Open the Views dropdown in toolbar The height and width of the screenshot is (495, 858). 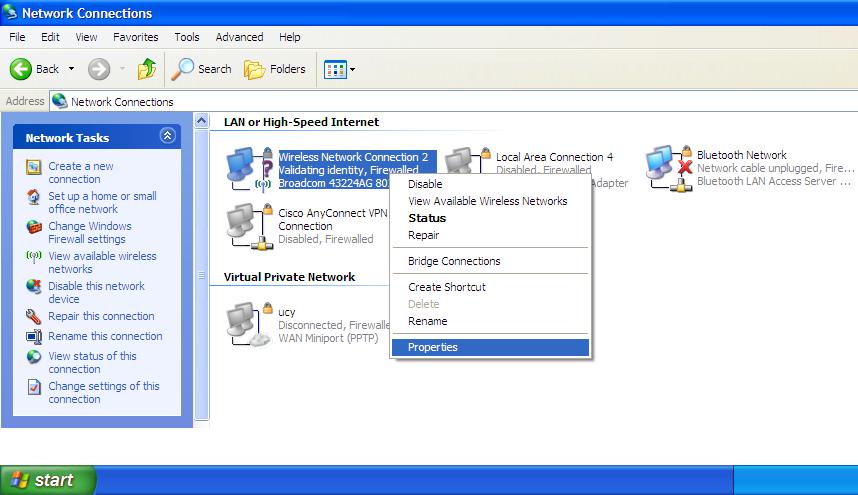point(339,69)
